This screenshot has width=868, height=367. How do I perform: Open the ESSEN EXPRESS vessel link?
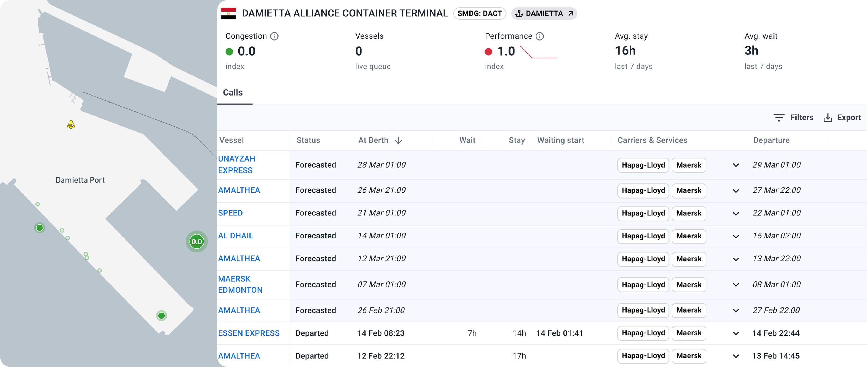(249, 333)
